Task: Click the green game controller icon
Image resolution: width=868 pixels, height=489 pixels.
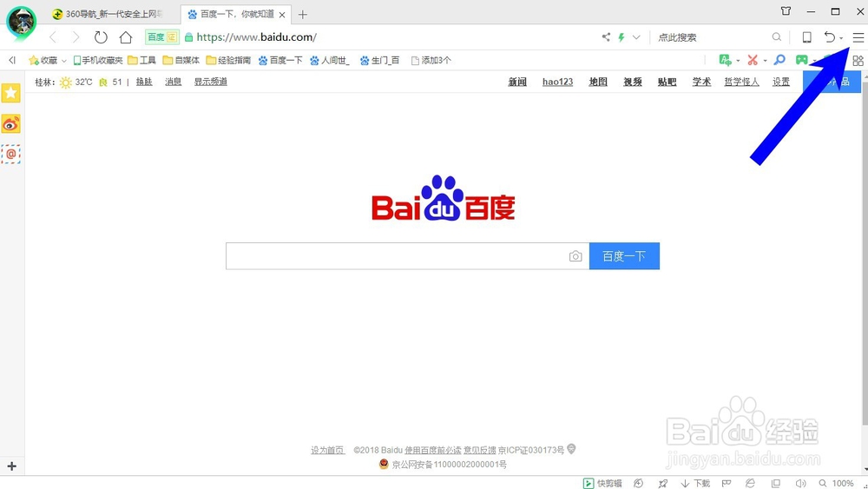Action: coord(801,60)
